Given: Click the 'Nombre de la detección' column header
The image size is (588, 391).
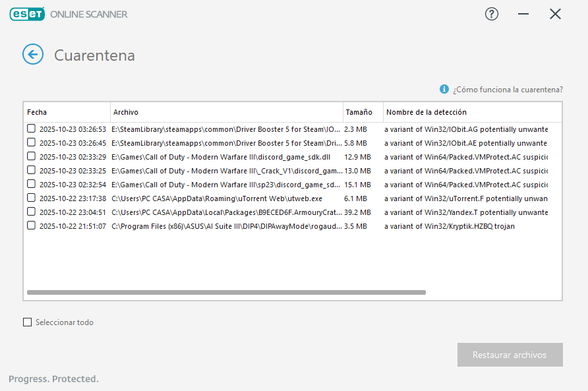Looking at the screenshot, I should coord(471,112).
